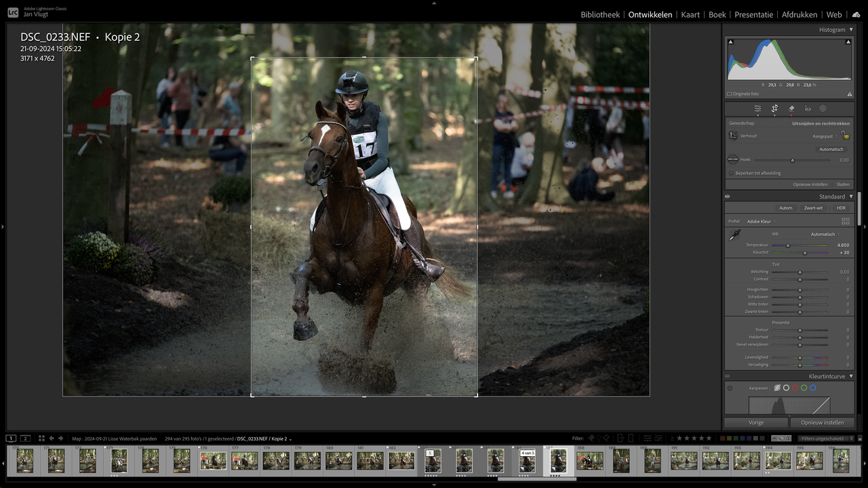Collapse the Kleurtintcurve panel

[851, 376]
